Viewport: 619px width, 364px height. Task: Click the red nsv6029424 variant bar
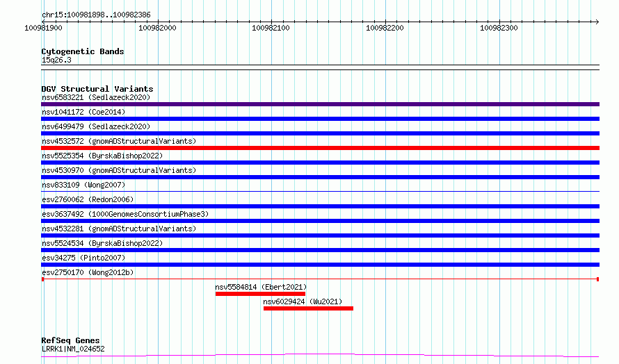(x=308, y=308)
